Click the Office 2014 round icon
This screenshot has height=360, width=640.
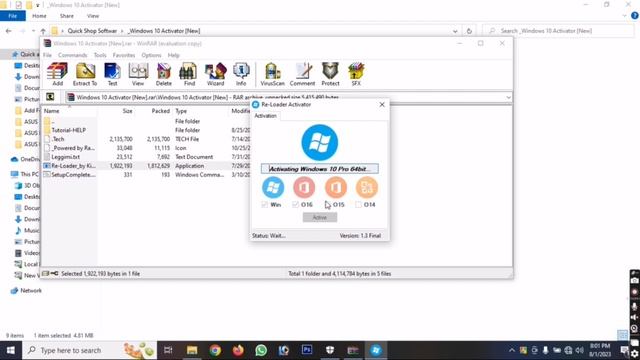coord(367,187)
